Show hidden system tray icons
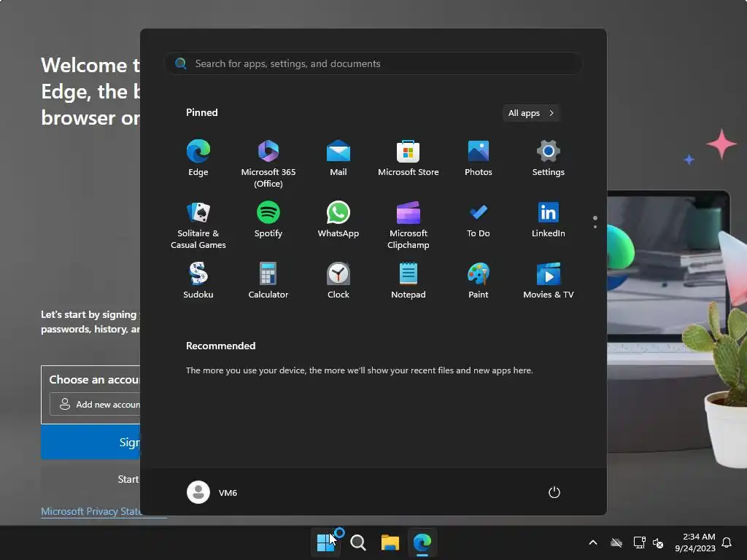 (593, 542)
